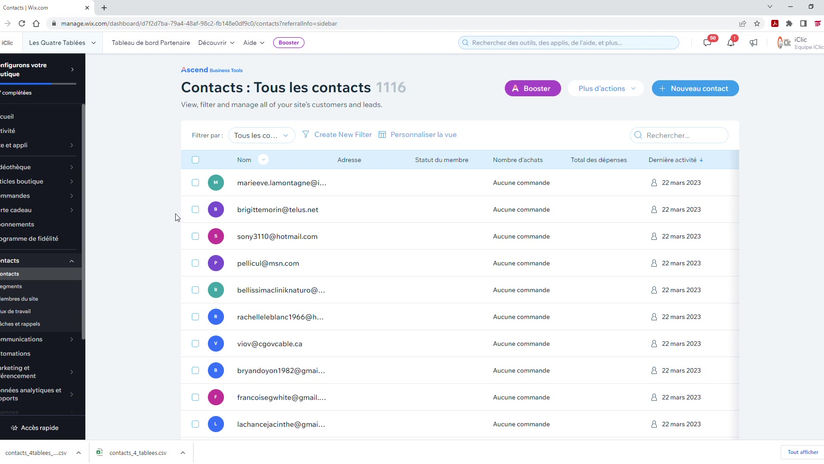The image size is (824, 464).
Task: Open the Découvrir dropdown menu
Action: (x=216, y=43)
